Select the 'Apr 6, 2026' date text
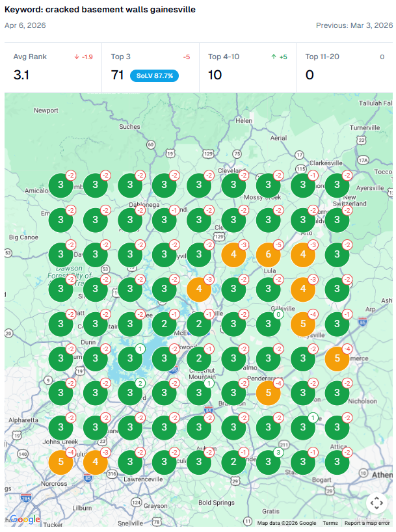 [x=25, y=25]
